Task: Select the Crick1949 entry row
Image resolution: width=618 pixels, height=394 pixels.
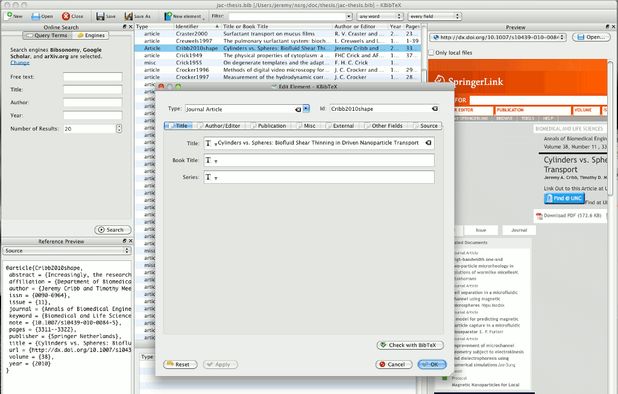Action: tap(278, 55)
